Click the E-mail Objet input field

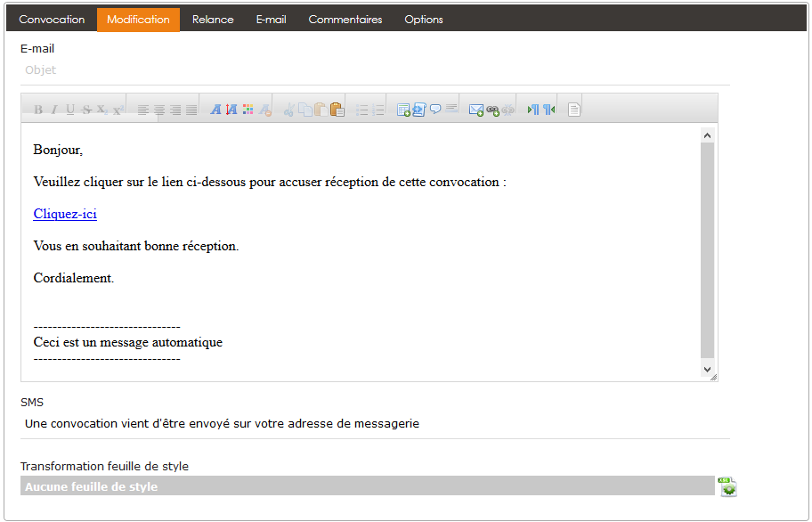[x=374, y=70]
